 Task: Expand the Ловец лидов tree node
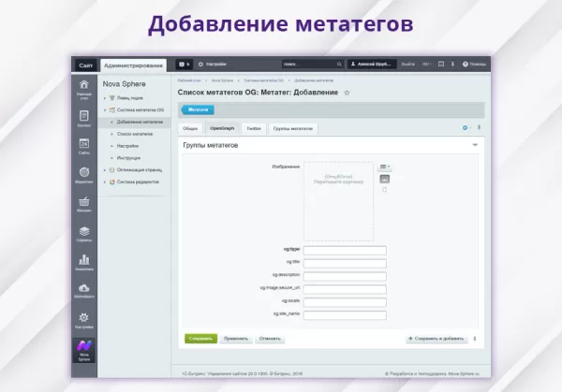[x=105, y=98]
